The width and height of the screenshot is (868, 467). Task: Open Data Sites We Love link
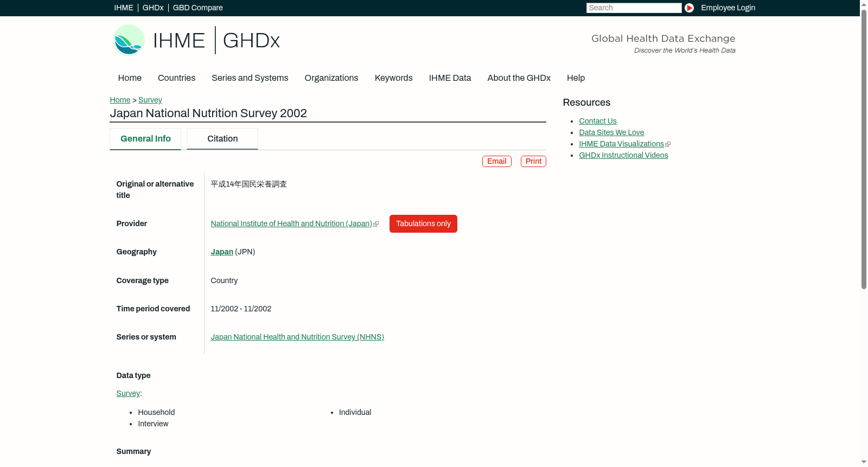click(611, 133)
